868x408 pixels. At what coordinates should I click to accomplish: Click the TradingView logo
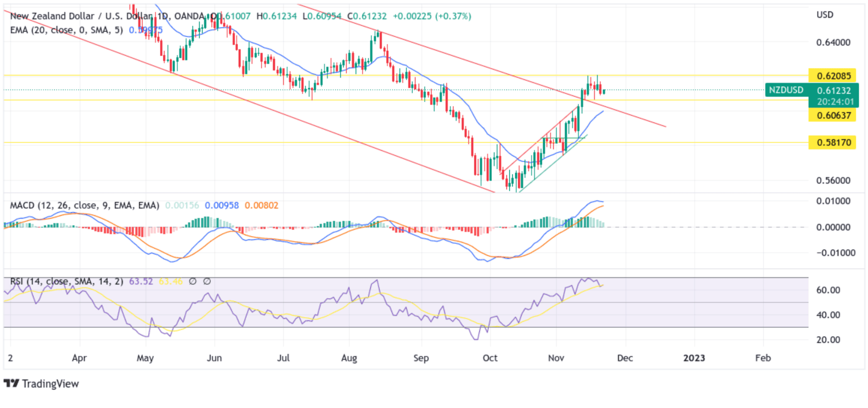[41, 384]
